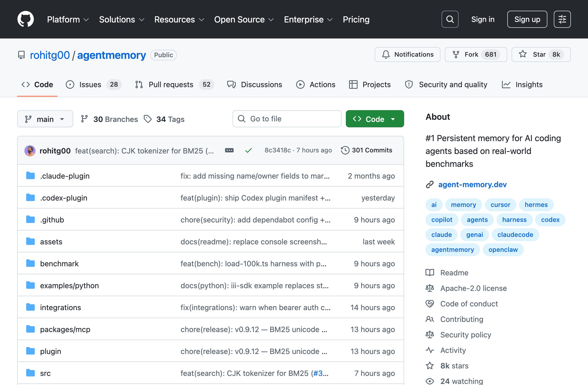Focus the Go to file search field

click(x=287, y=119)
